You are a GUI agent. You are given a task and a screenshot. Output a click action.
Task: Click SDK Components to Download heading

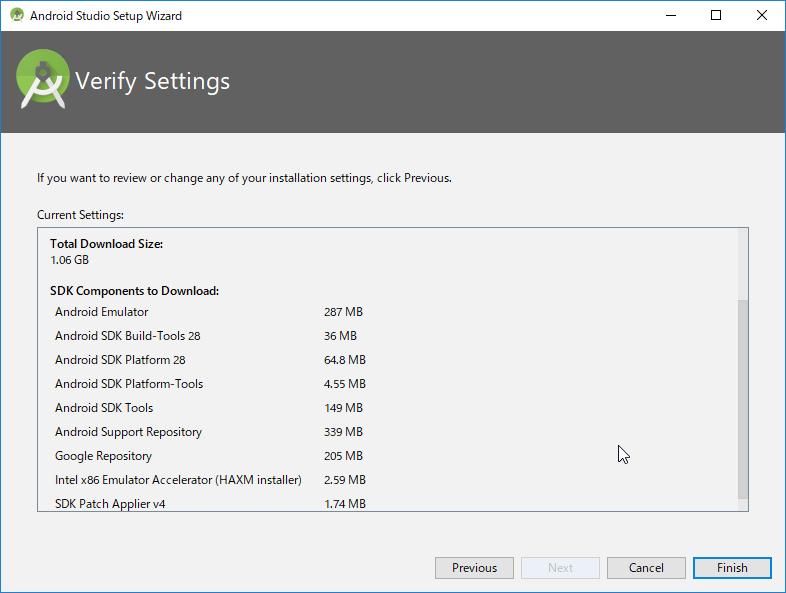point(134,291)
